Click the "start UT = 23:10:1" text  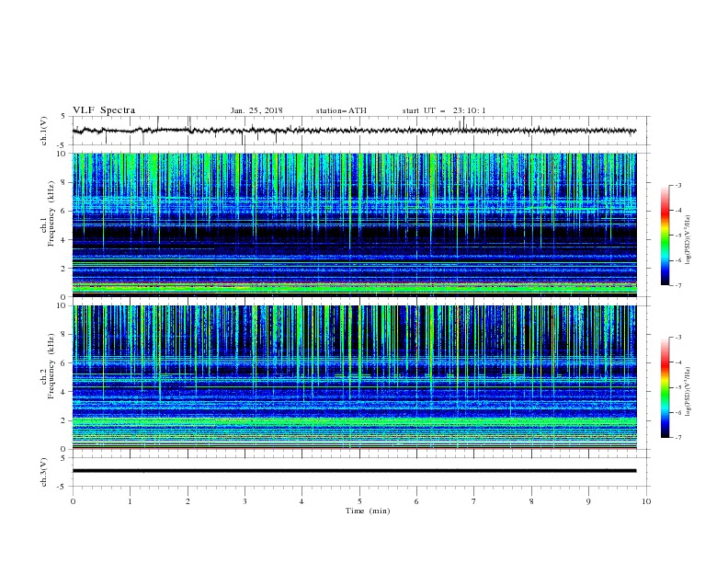[444, 110]
